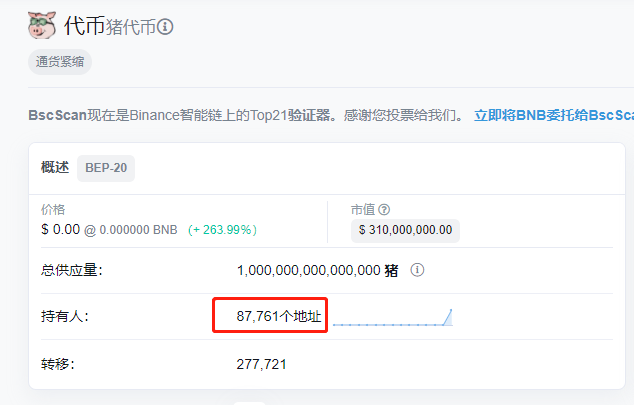This screenshot has height=405, width=634.
Task: Click the 通货紧缩 tag badge
Action: tap(60, 62)
